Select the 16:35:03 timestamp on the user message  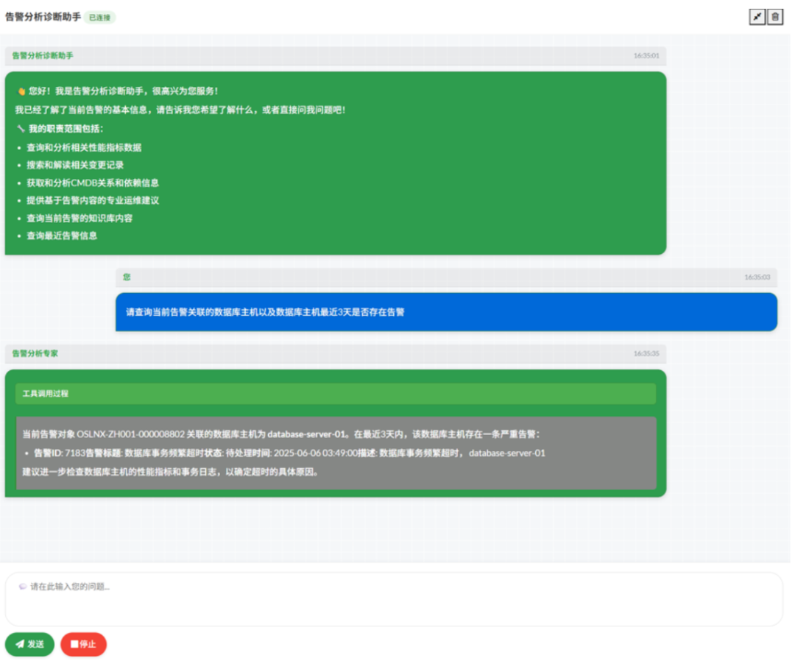tap(757, 277)
